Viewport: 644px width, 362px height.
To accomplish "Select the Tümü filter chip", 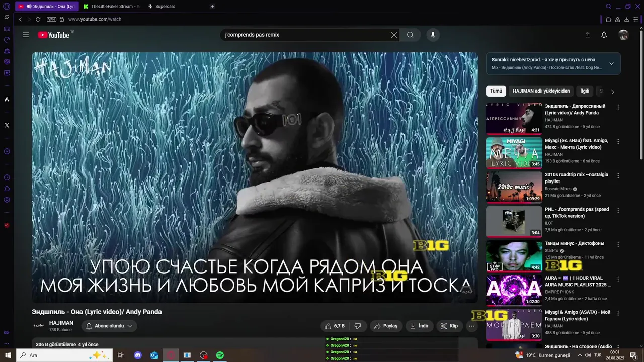I will [x=496, y=91].
